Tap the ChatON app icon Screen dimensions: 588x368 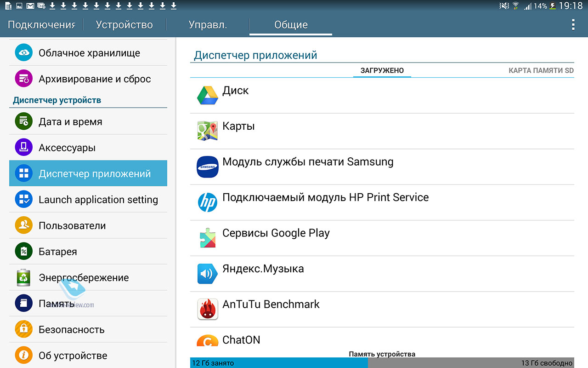tap(207, 340)
